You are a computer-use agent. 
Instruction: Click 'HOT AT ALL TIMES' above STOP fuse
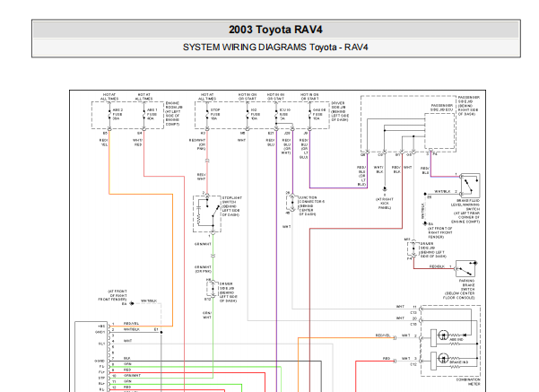(x=207, y=97)
